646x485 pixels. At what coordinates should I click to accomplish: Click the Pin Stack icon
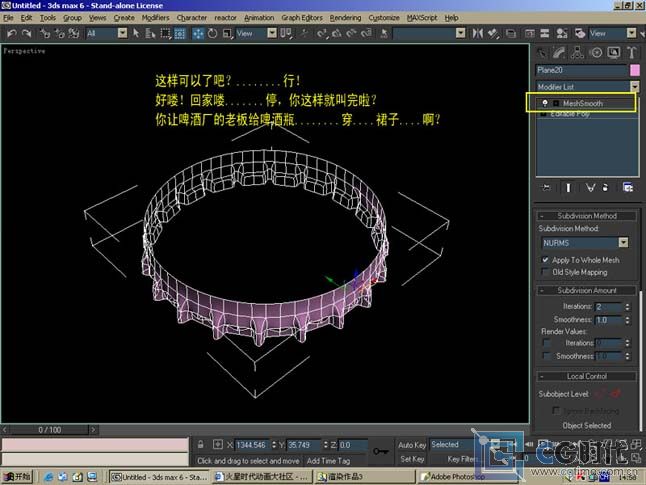pyautogui.click(x=546, y=188)
